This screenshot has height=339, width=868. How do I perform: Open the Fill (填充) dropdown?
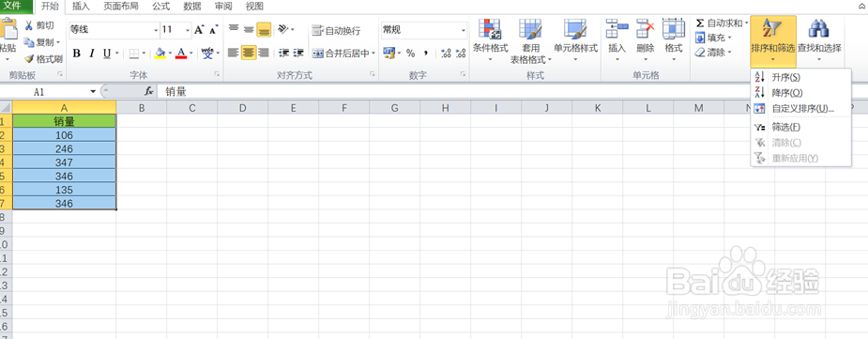(713, 38)
